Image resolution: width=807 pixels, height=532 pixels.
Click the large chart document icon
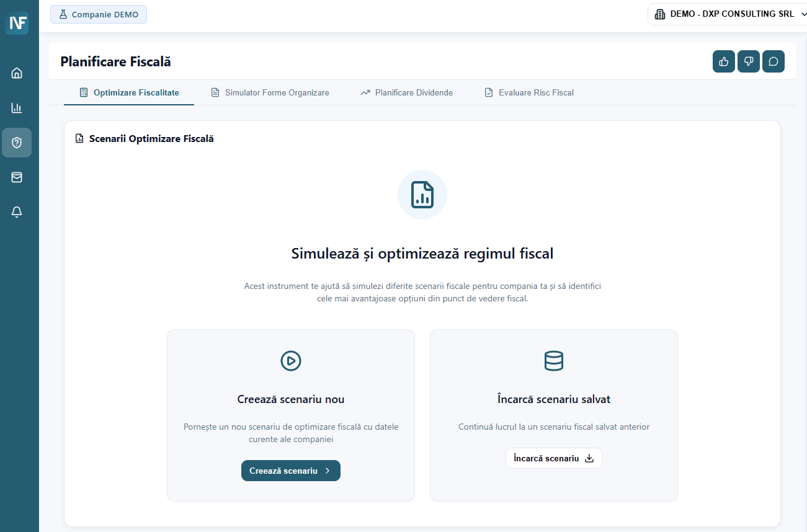[422, 195]
